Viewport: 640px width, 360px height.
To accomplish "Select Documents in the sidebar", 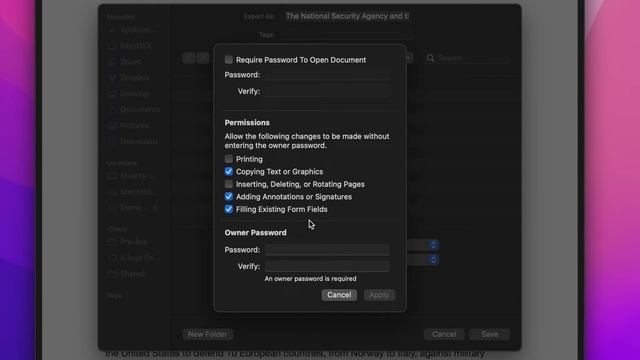I will pyautogui.click(x=134, y=109).
